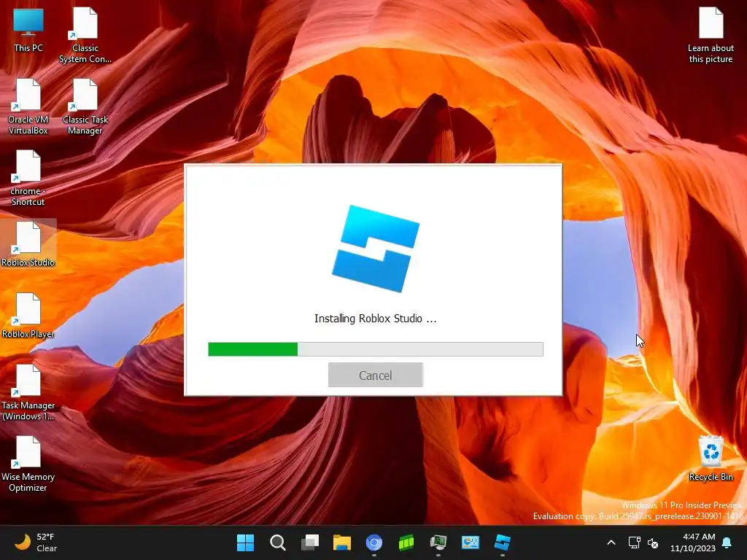Select the chrome - Shortcut icon
Image resolution: width=747 pixels, height=560 pixels.
tap(28, 178)
